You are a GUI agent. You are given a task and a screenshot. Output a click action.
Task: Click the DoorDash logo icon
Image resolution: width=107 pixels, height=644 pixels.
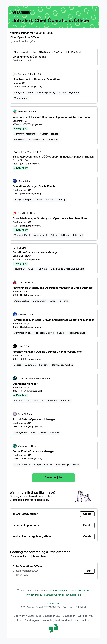click(15, 213)
